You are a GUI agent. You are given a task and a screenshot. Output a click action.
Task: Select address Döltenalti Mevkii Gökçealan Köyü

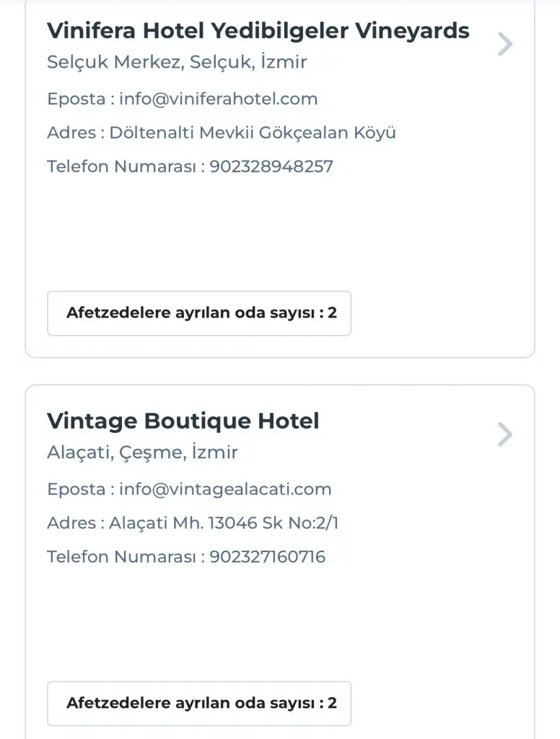pos(252,133)
